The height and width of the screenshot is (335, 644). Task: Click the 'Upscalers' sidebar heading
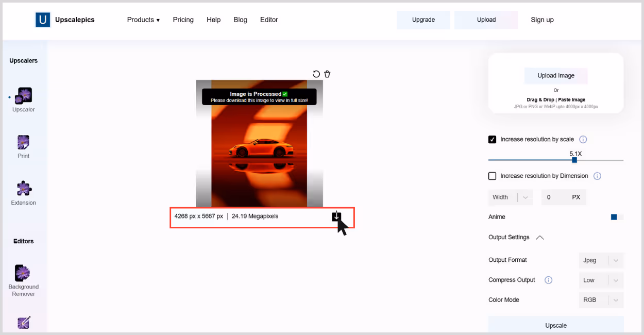coord(24,61)
